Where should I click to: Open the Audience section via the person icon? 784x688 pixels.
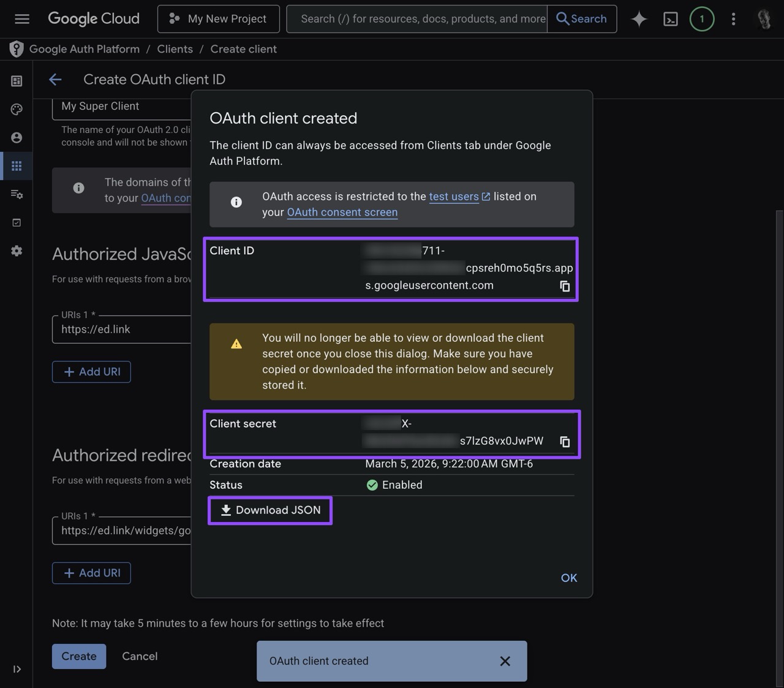pos(16,137)
